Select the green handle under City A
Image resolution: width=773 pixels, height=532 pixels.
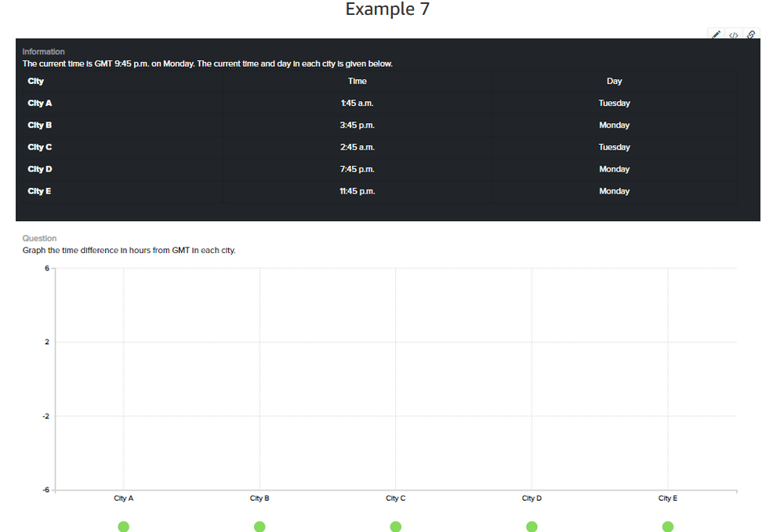coord(124,527)
